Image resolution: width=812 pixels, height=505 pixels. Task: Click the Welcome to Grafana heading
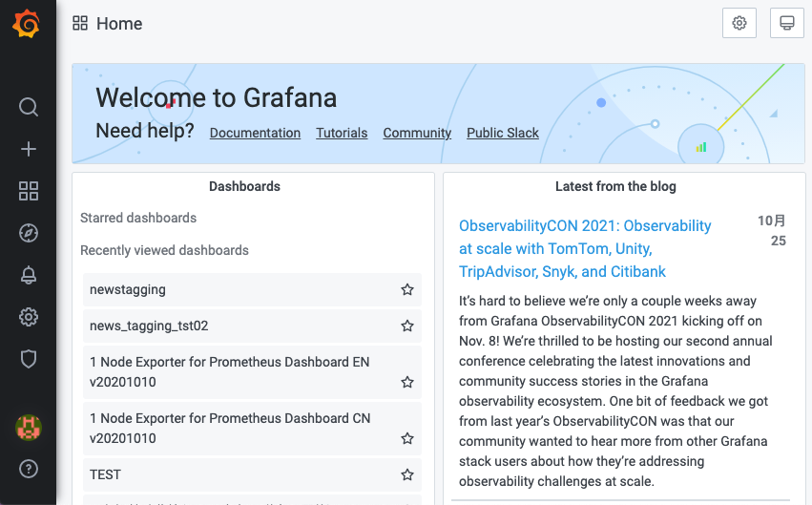coord(217,98)
